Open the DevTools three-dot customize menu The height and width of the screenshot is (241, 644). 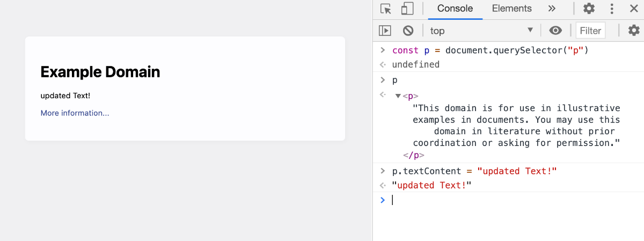(x=612, y=9)
